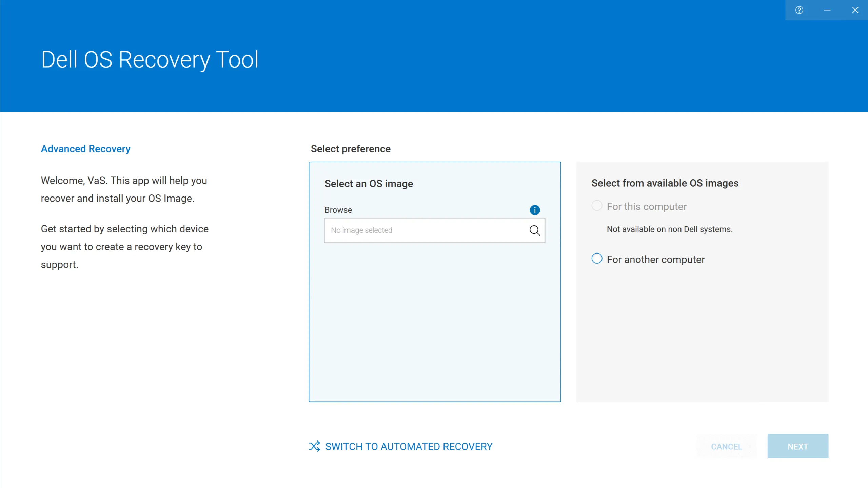Click the blue info icon beside Browse

pos(535,210)
